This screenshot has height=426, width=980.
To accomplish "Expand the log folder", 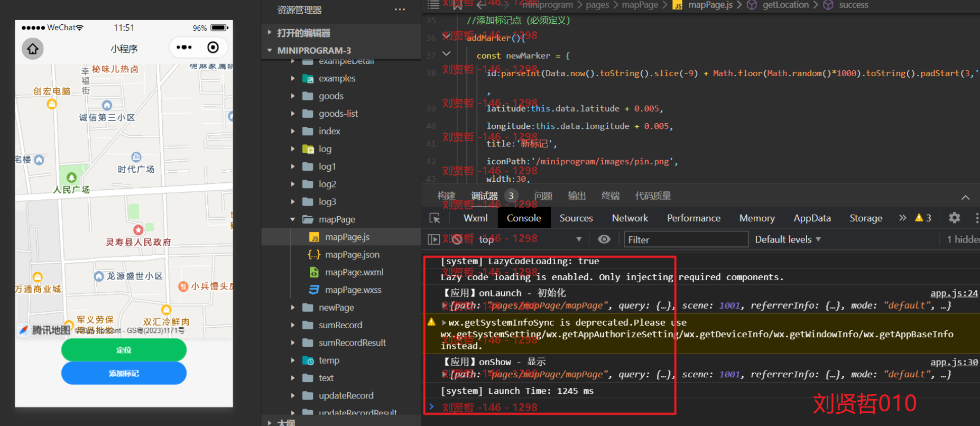I will 293,149.
